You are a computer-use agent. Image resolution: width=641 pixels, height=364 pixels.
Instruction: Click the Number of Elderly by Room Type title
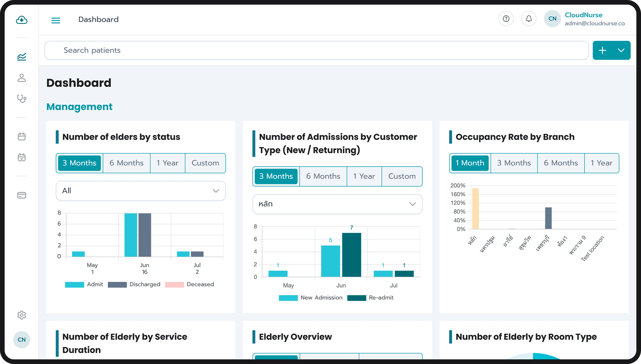pos(526,337)
